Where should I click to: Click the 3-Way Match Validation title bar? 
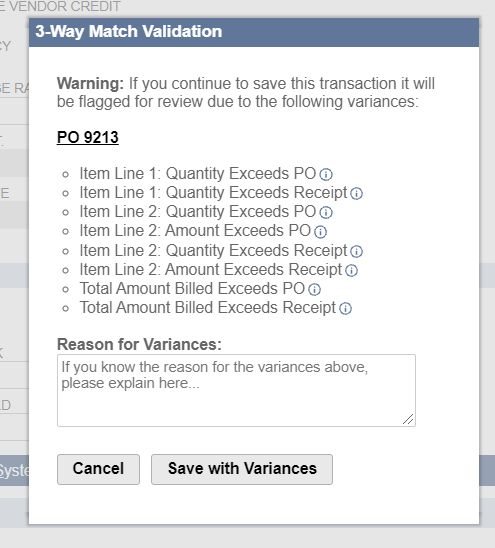click(x=254, y=32)
